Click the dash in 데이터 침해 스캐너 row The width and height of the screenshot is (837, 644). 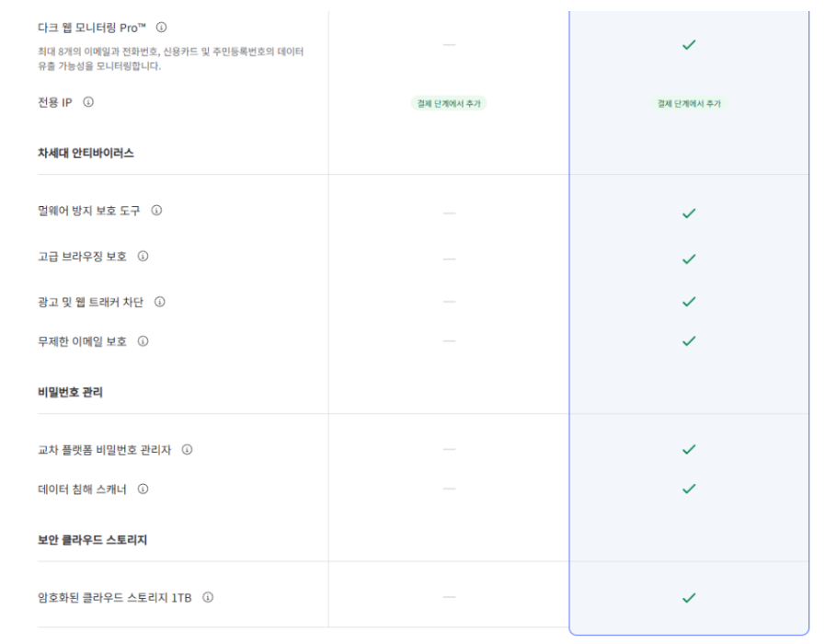pos(450,489)
